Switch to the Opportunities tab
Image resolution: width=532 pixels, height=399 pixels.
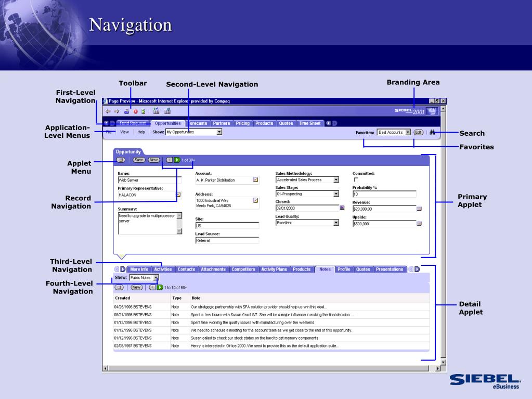pyautogui.click(x=167, y=123)
